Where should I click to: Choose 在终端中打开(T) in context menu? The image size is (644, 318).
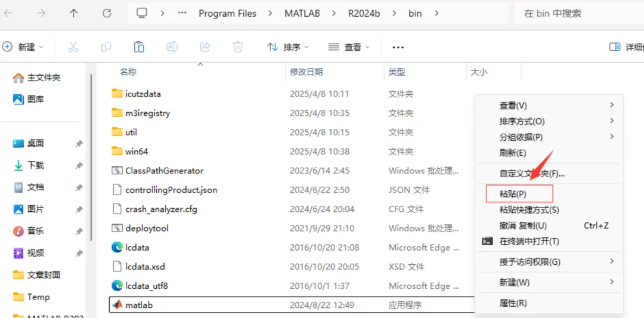click(x=549, y=241)
